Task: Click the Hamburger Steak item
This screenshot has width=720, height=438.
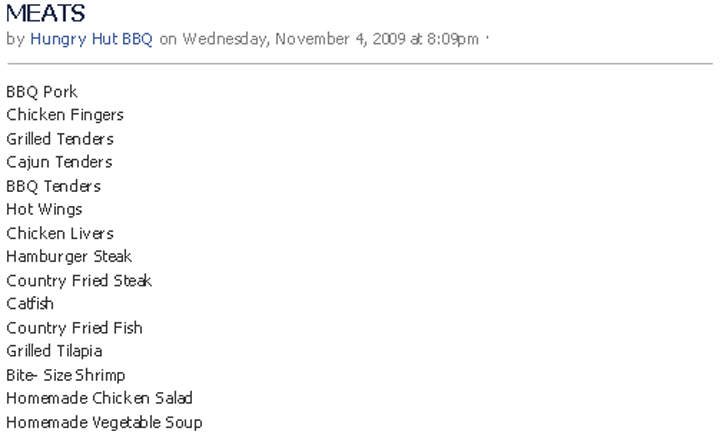Action: click(69, 256)
